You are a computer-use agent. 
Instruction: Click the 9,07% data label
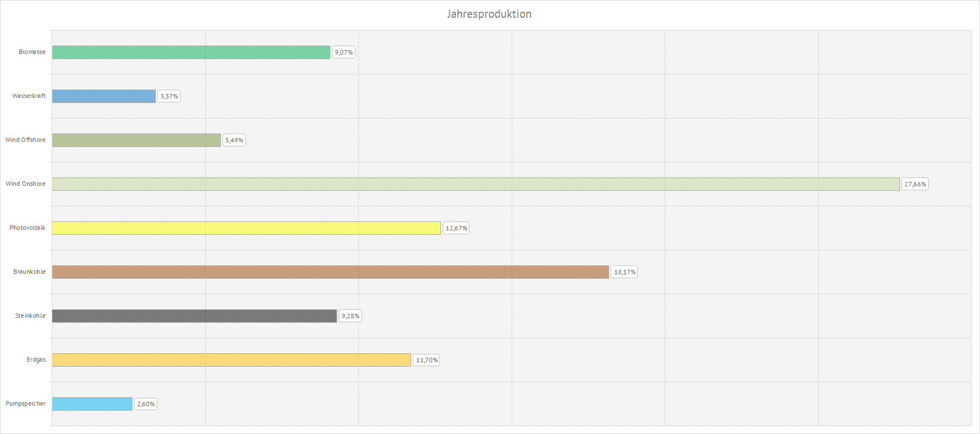[344, 52]
